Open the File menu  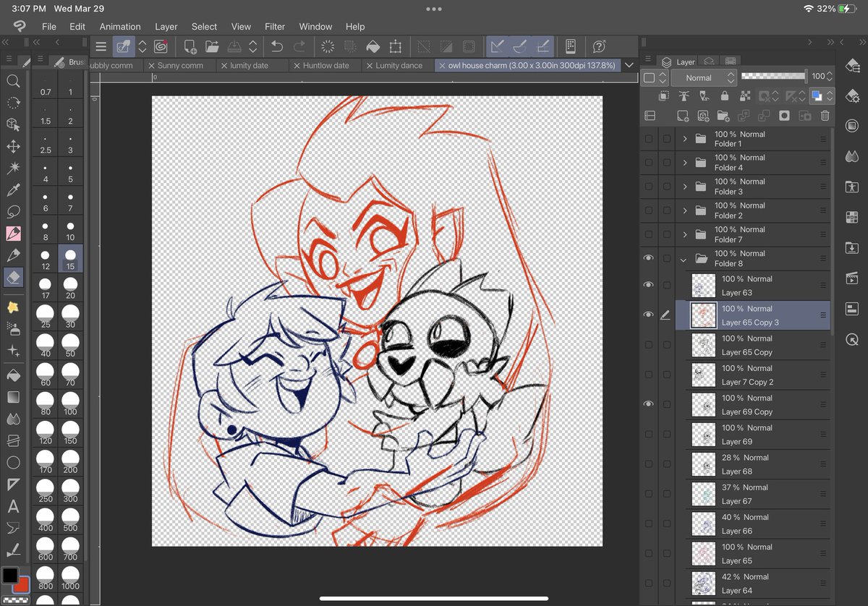(49, 27)
